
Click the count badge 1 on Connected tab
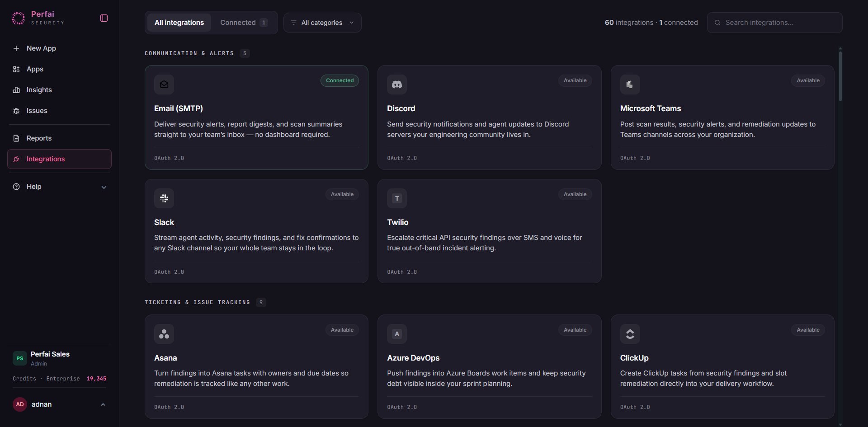(264, 23)
